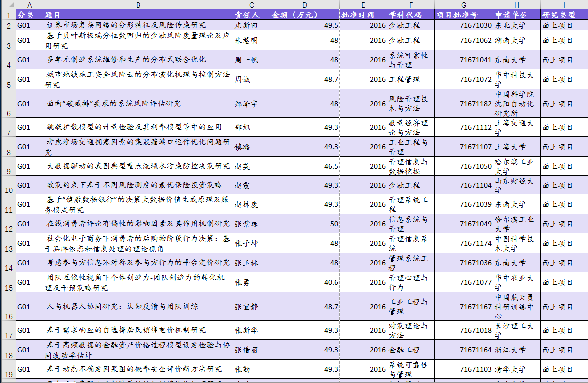Select approval number 71671030

(464, 25)
